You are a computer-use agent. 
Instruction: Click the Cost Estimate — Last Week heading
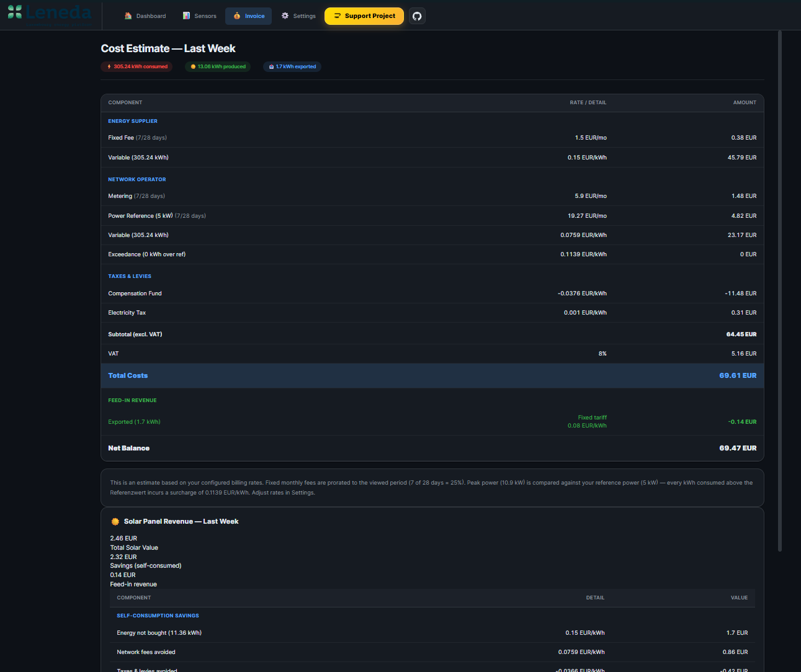(168, 48)
